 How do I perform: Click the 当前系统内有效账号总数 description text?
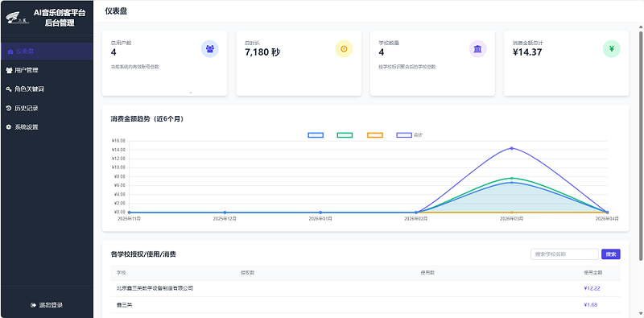134,67
